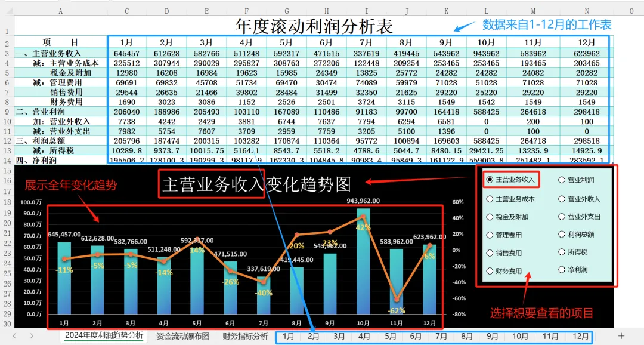
Task: Select row 14 header
Action: (7, 161)
